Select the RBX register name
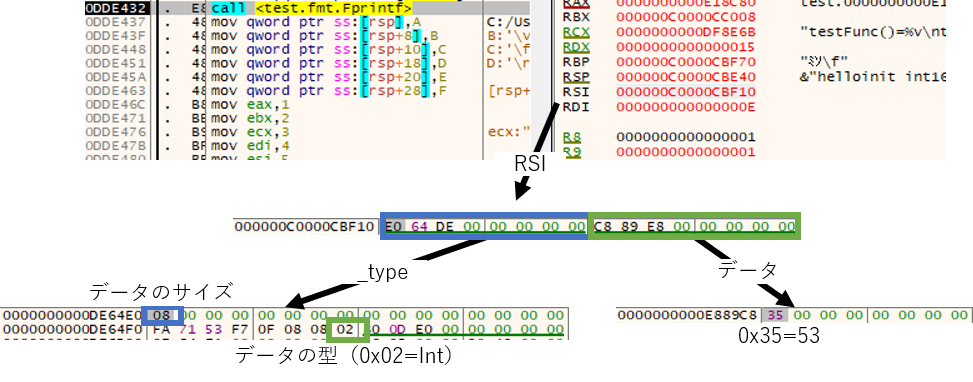 pos(575,16)
